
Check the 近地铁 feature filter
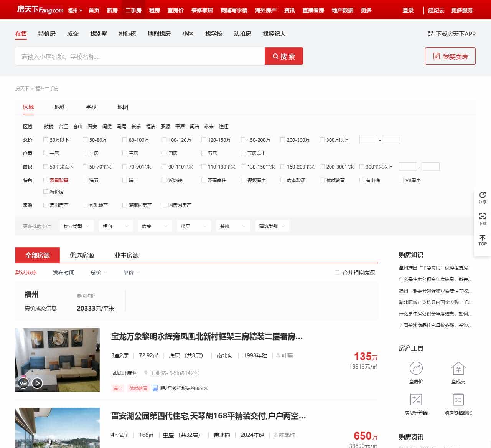pyautogui.click(x=164, y=180)
